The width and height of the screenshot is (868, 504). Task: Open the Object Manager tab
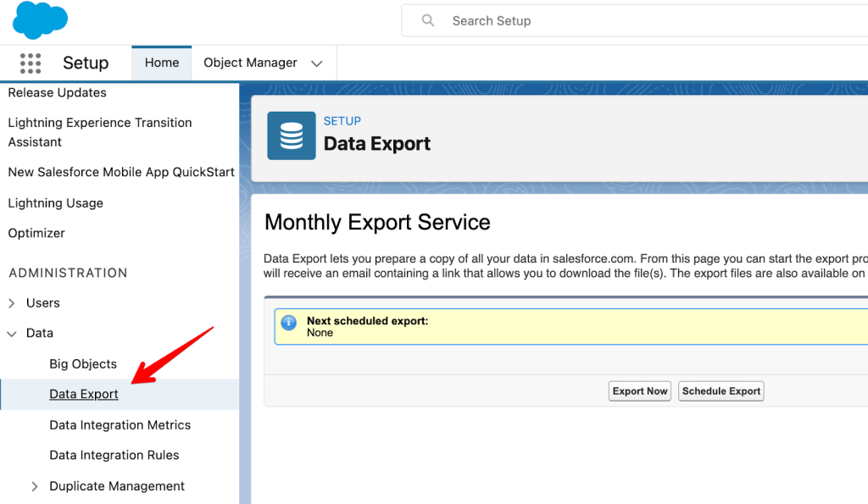pos(250,62)
